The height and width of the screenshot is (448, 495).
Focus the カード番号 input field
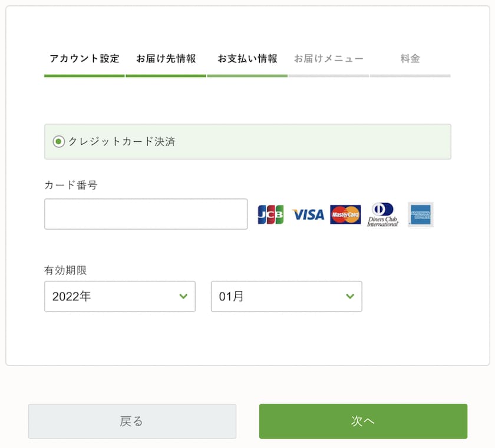(146, 214)
